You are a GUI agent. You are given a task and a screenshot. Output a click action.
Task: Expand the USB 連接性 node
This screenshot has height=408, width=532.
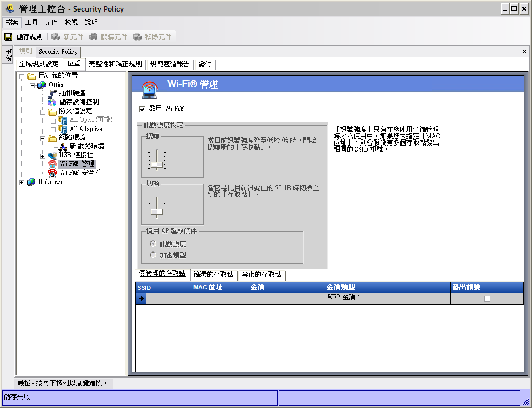click(43, 156)
